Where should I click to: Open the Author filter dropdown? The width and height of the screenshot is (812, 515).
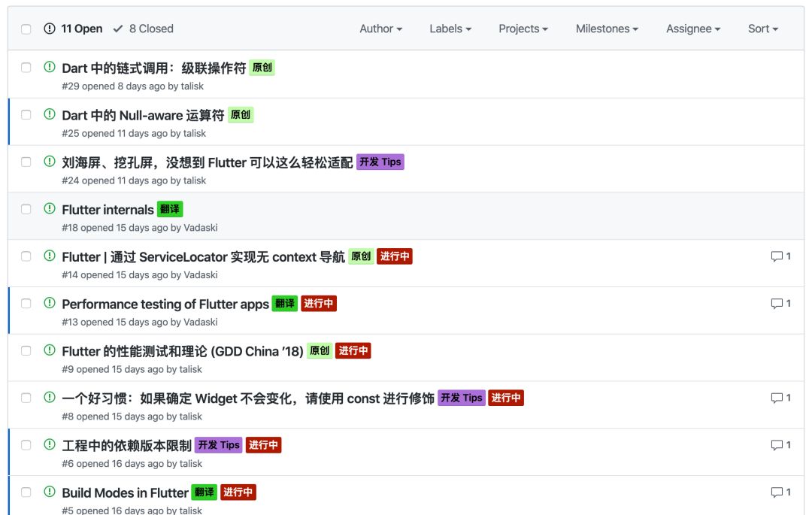point(380,29)
